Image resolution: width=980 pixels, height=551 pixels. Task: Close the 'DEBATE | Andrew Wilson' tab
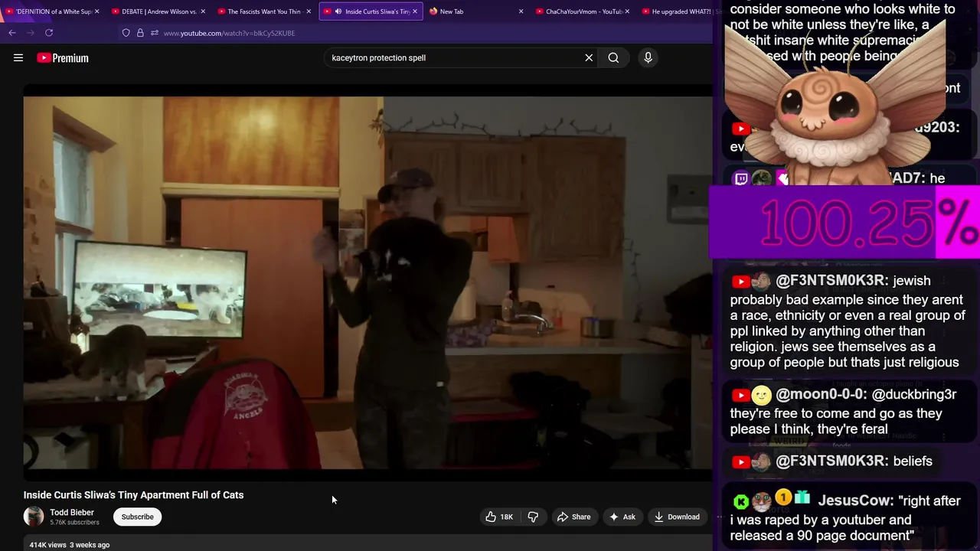click(202, 11)
